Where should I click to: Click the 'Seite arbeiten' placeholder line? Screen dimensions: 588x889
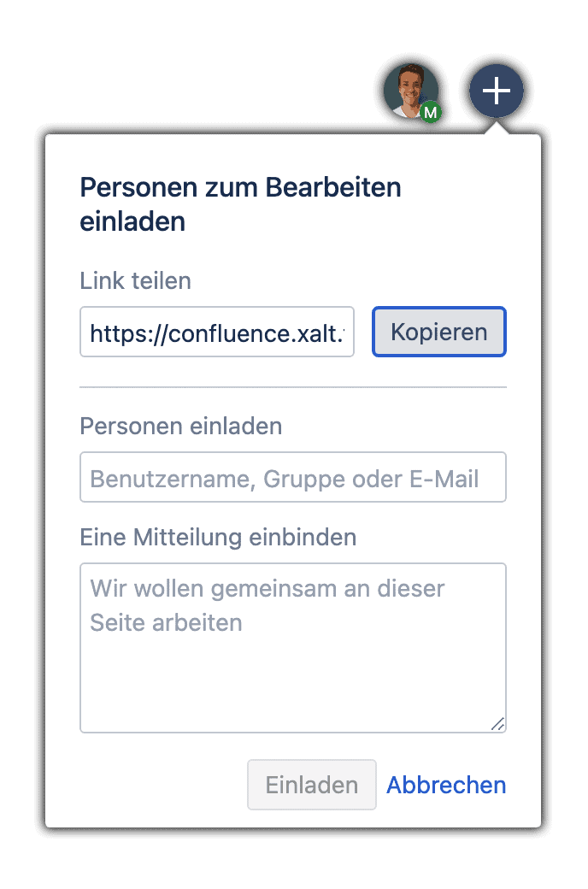coord(166,622)
